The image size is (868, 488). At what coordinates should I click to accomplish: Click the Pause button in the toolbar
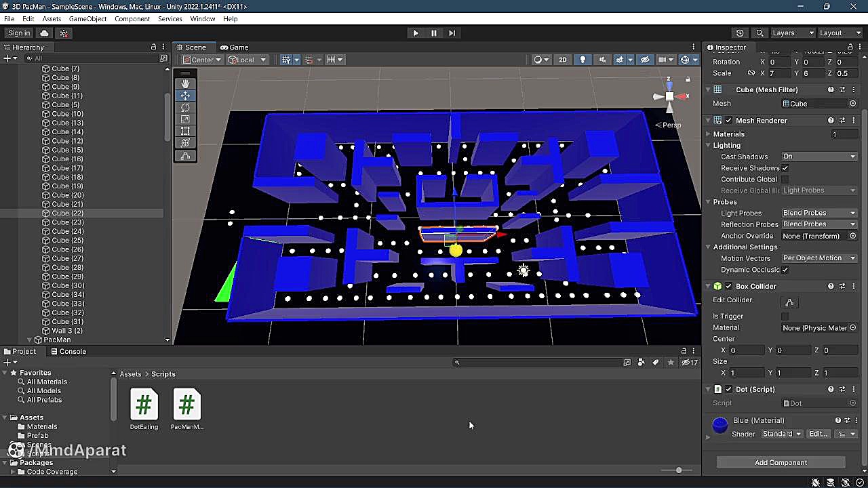[x=434, y=33]
